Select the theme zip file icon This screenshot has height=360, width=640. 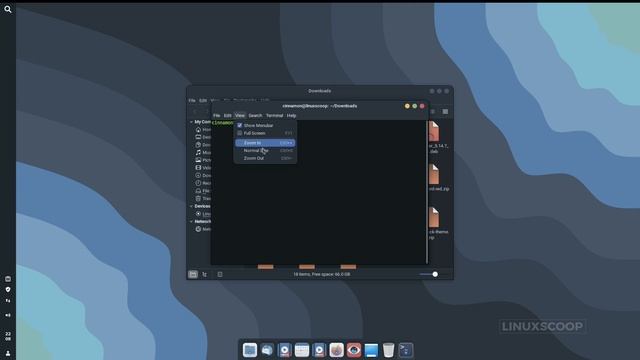click(433, 217)
